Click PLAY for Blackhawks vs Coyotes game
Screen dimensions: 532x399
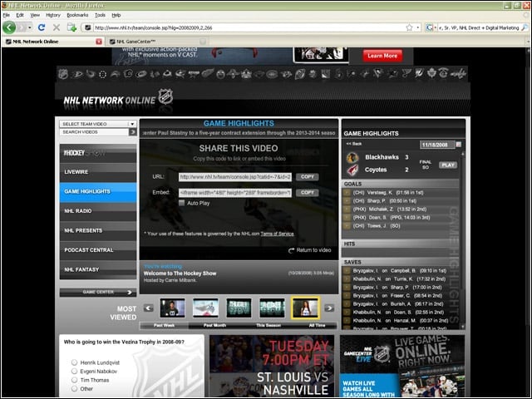pyautogui.click(x=448, y=165)
